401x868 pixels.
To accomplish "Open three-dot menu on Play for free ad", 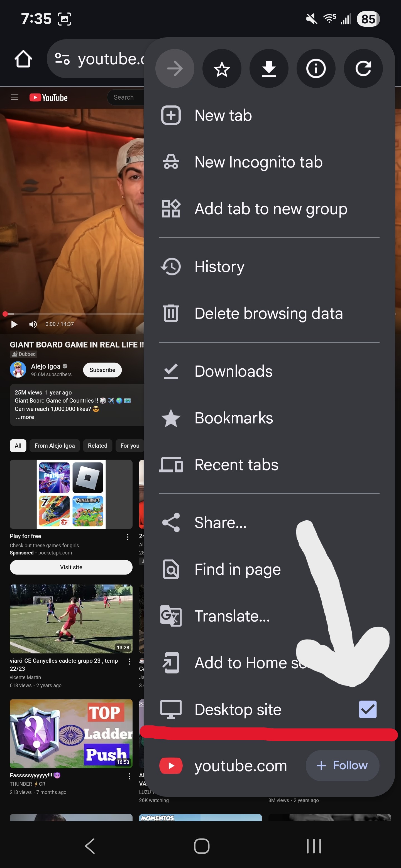I will [x=128, y=537].
